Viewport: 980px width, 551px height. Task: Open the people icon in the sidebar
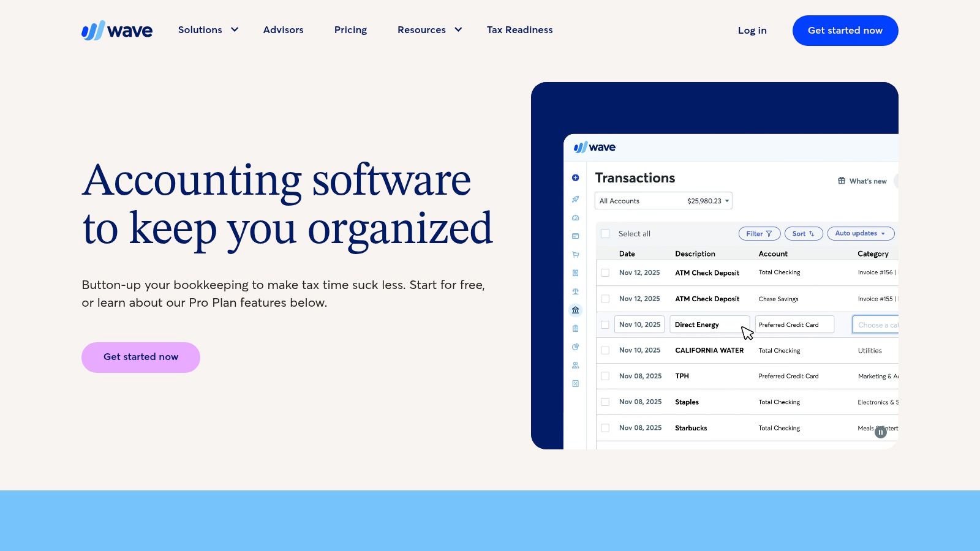coord(575,365)
